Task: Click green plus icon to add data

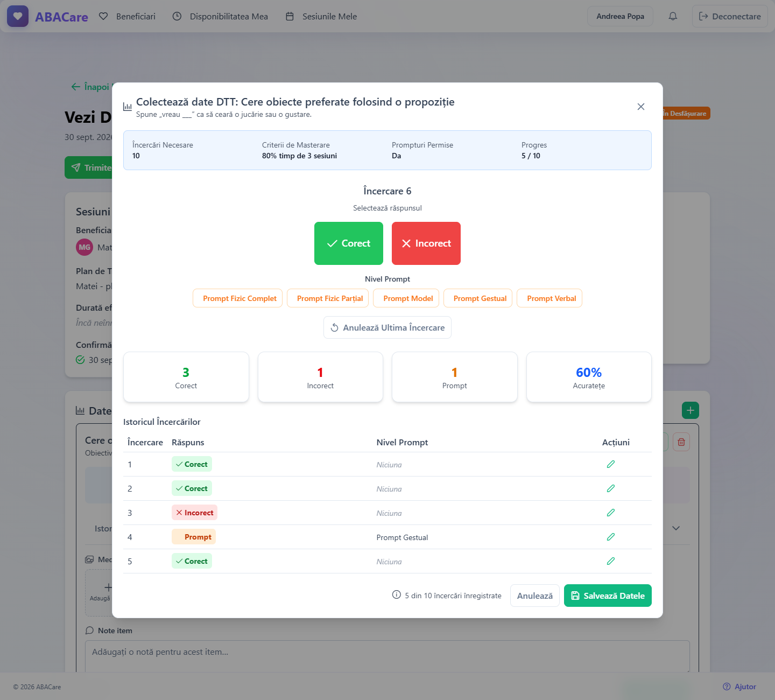Action: tap(691, 410)
